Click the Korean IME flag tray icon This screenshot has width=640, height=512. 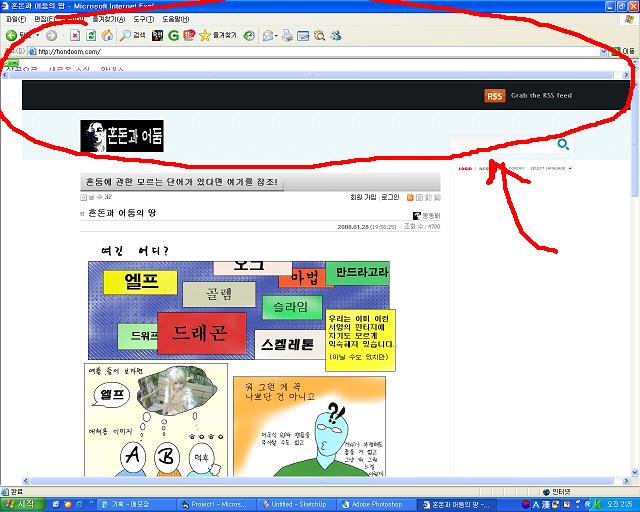[526, 505]
